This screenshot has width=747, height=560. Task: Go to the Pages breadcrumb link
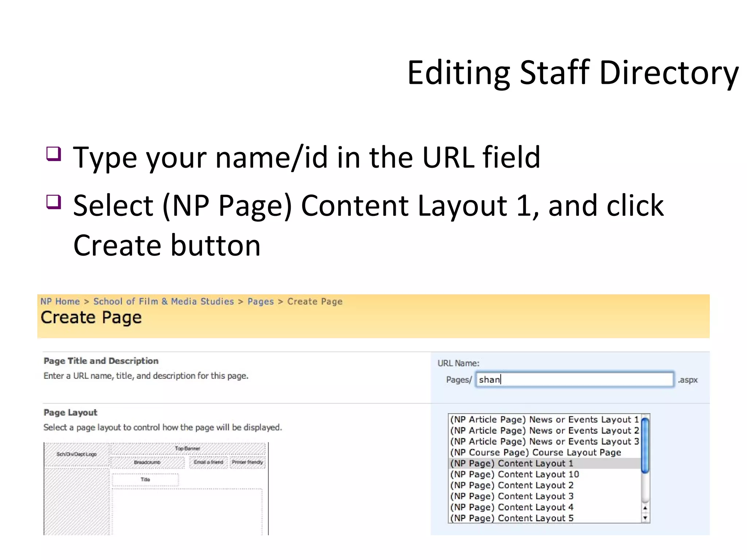coord(260,302)
